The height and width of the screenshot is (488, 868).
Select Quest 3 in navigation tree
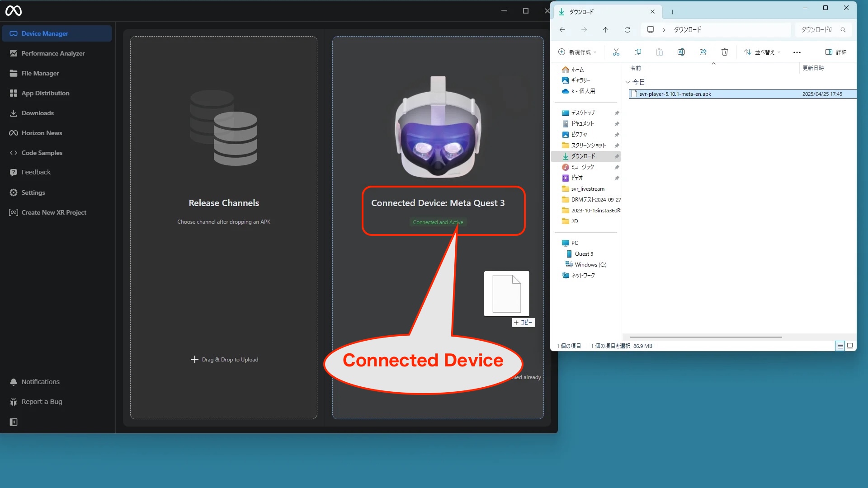[584, 254]
